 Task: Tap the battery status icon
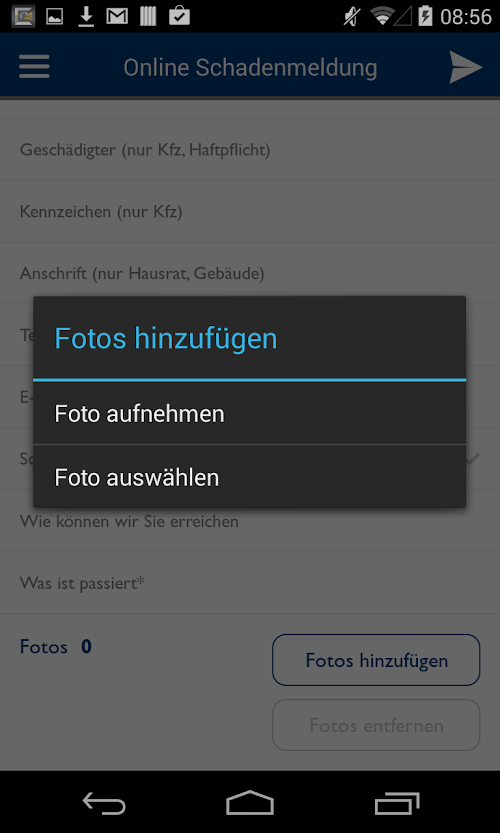click(x=425, y=16)
